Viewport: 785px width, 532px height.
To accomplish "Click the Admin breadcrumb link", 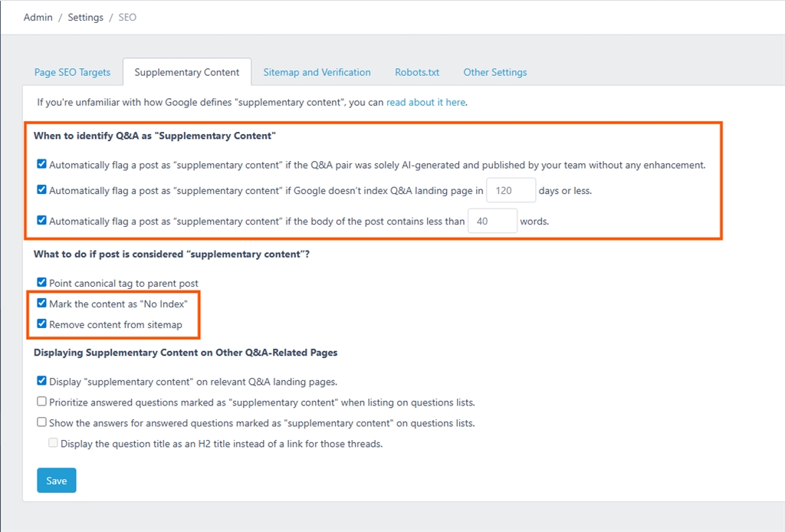I will click(38, 17).
